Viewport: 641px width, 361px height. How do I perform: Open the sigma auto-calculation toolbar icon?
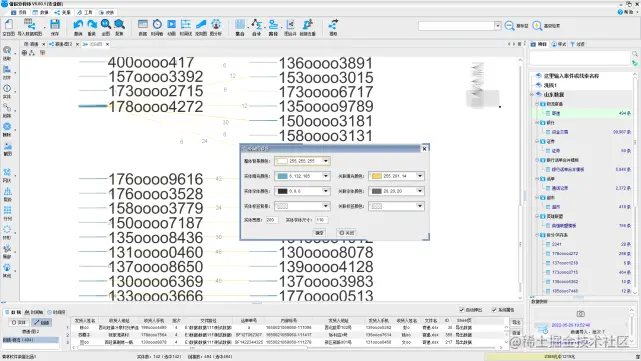pos(256,25)
